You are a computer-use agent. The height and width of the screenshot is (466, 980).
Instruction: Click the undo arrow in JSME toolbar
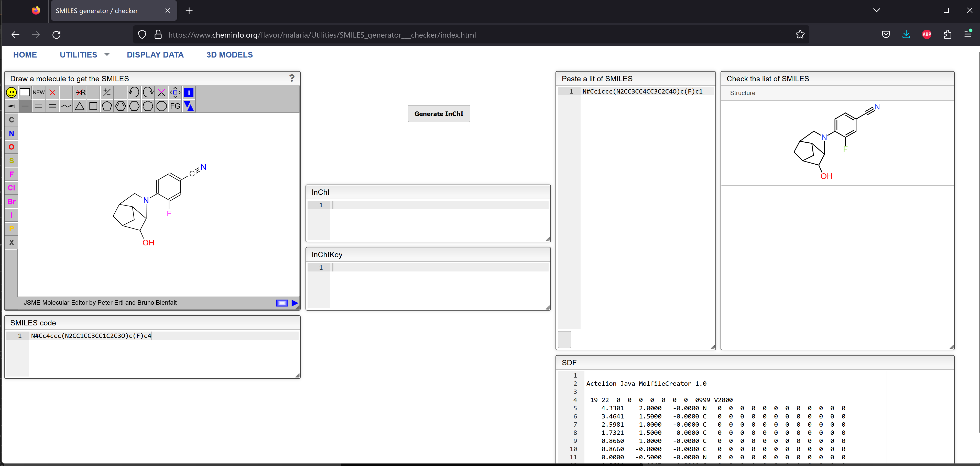click(134, 92)
